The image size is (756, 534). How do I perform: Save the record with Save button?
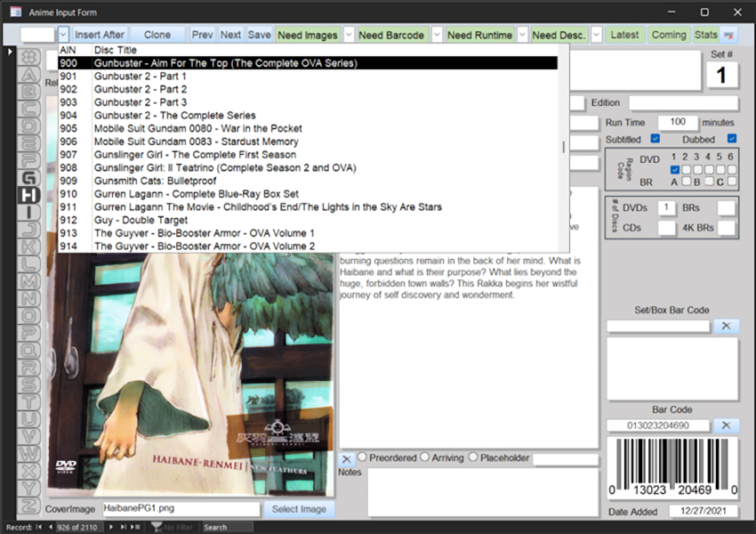[x=260, y=35]
